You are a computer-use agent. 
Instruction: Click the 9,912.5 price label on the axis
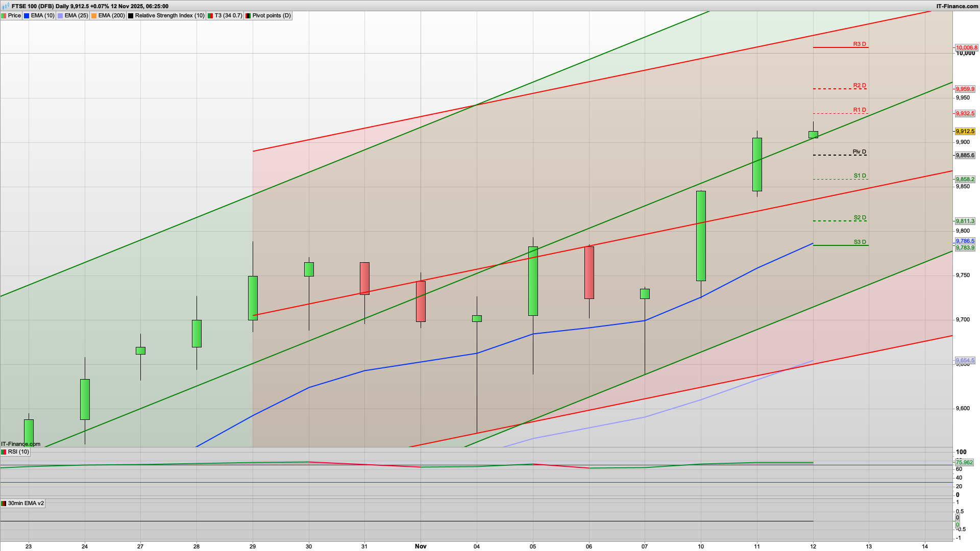pos(966,131)
